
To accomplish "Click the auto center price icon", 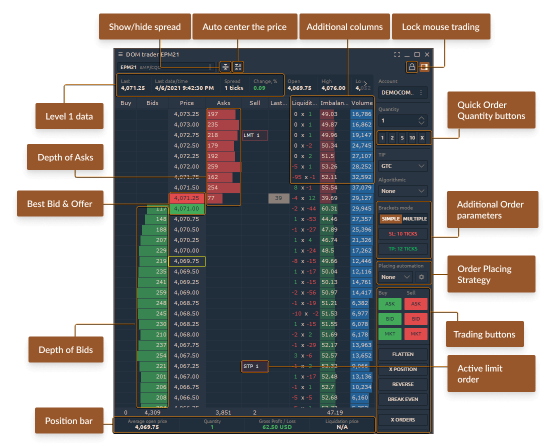I will [x=238, y=67].
